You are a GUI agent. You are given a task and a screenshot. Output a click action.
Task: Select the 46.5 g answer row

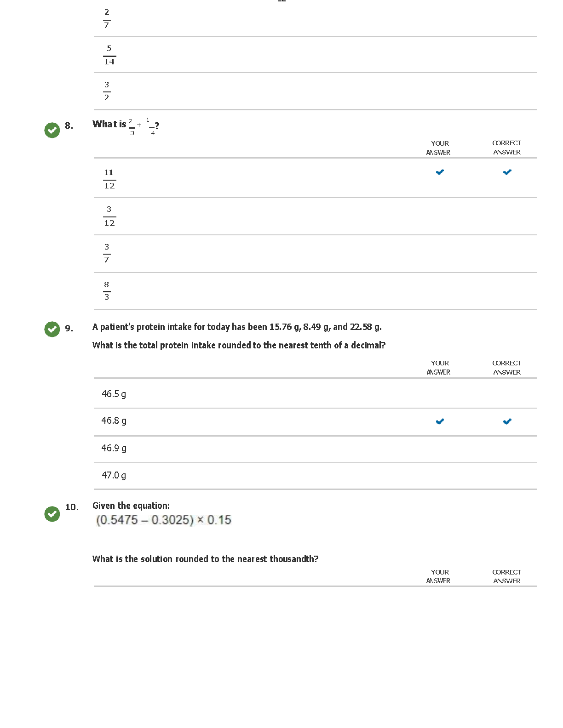point(114,394)
